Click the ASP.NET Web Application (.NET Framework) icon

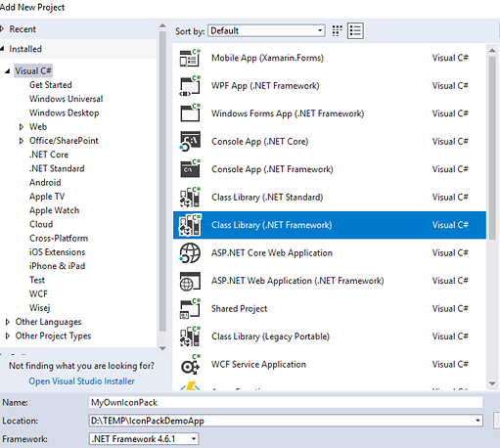(190, 281)
